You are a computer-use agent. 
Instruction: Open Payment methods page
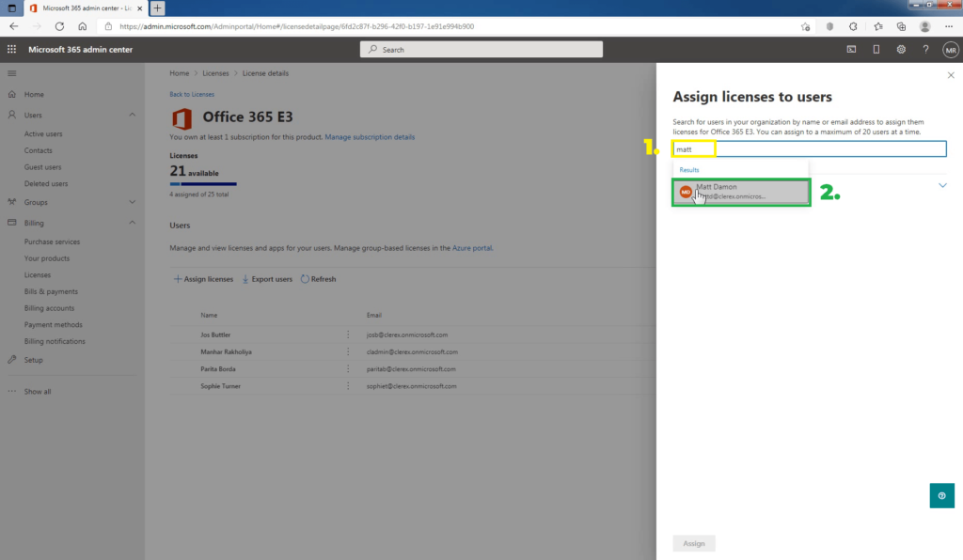coord(53,324)
